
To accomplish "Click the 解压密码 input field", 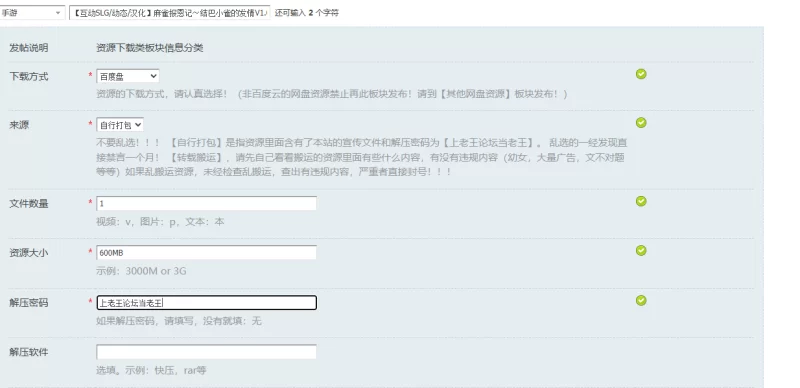I will 206,303.
